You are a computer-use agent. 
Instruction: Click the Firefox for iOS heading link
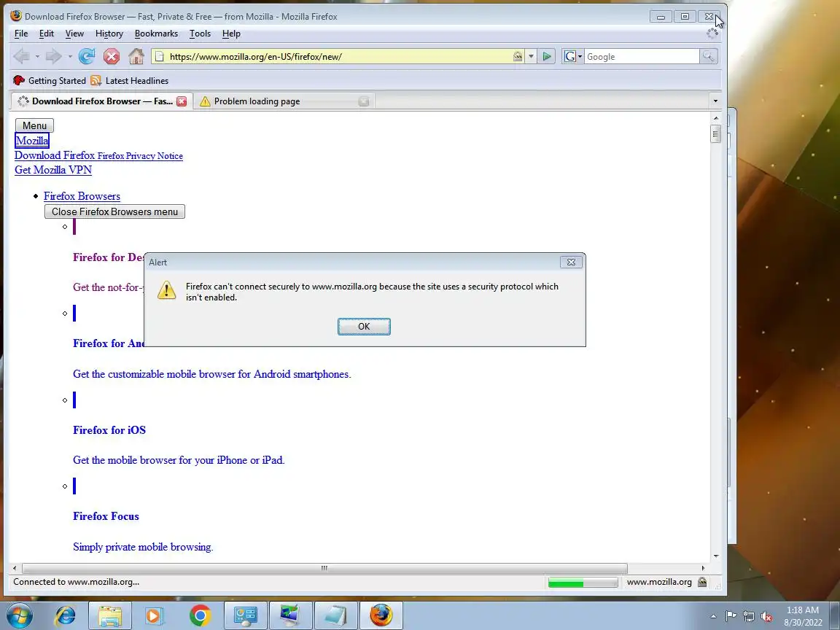pyautogui.click(x=109, y=429)
